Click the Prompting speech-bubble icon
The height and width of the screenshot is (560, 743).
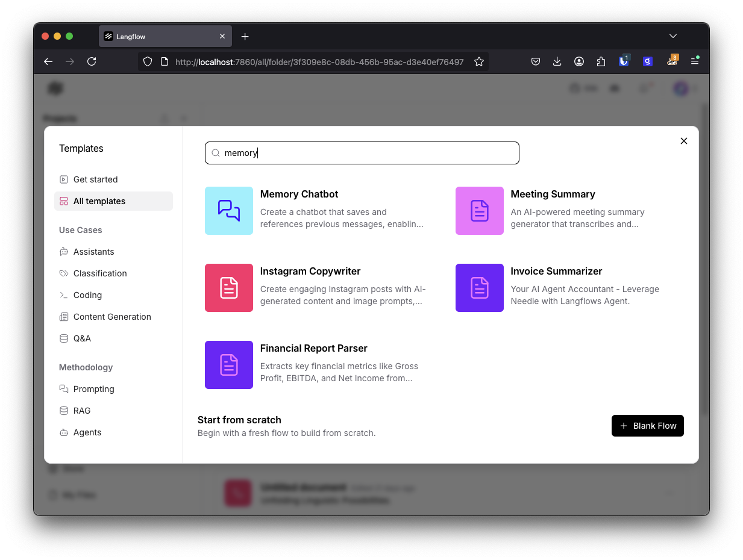(64, 389)
